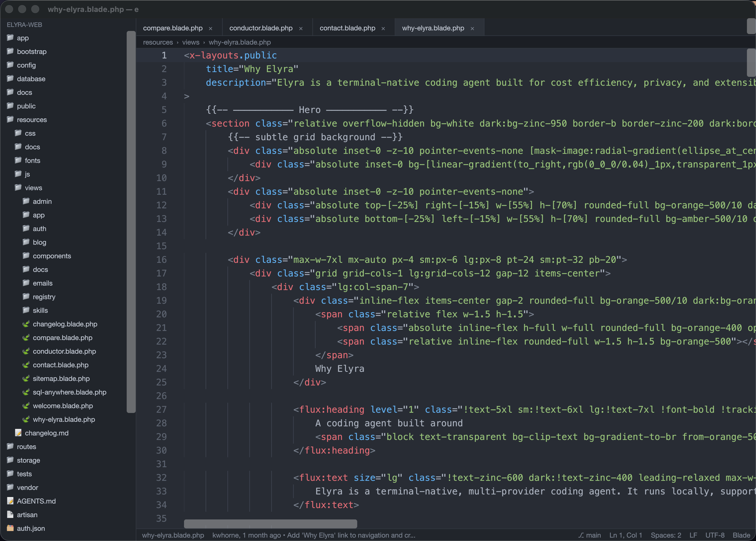Change the UTF-8 encoding setting
The height and width of the screenshot is (541, 756).
pyautogui.click(x=715, y=535)
